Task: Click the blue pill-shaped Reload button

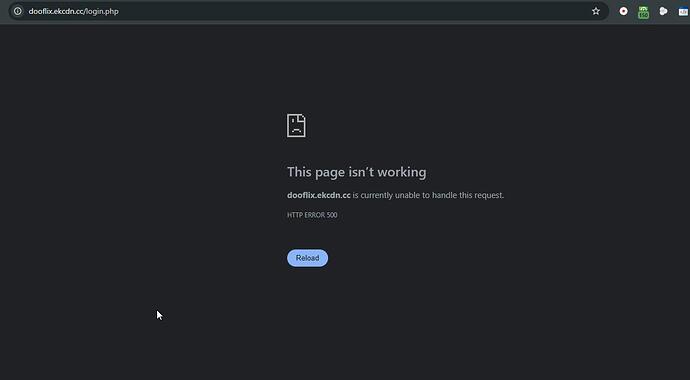Action: tap(307, 258)
